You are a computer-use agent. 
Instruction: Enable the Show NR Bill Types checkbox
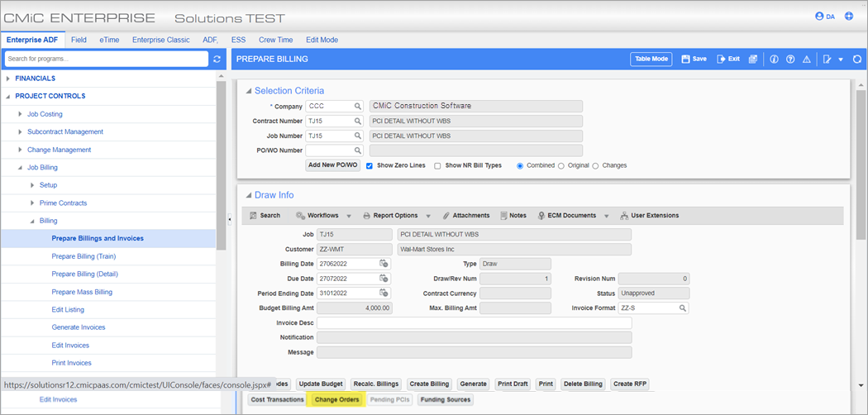click(x=437, y=165)
